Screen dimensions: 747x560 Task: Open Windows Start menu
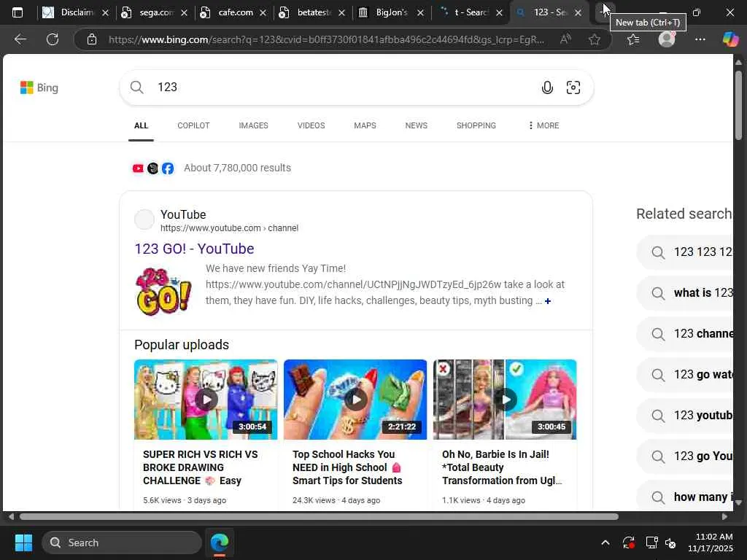tap(23, 542)
